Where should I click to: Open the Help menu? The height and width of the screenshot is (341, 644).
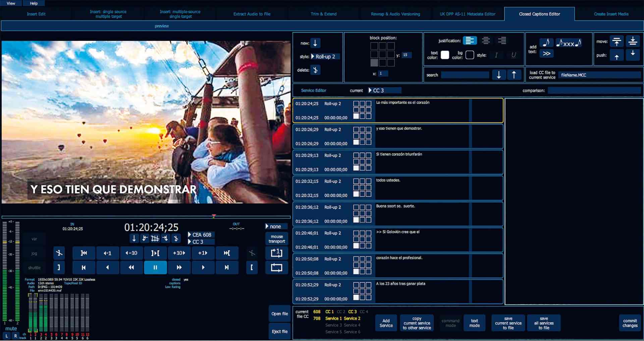(34, 3)
